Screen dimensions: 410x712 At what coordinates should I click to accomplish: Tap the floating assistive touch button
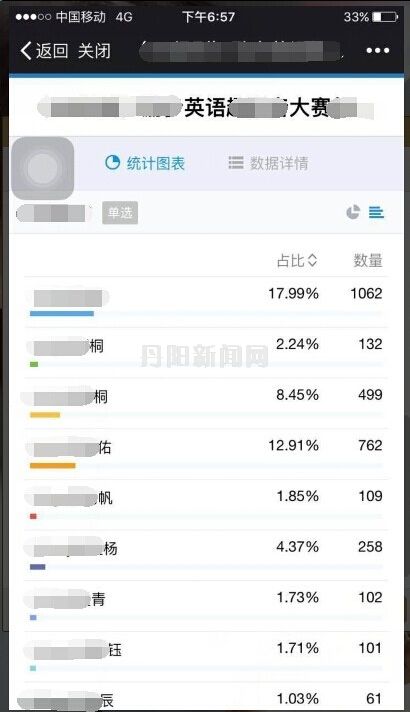point(42,168)
